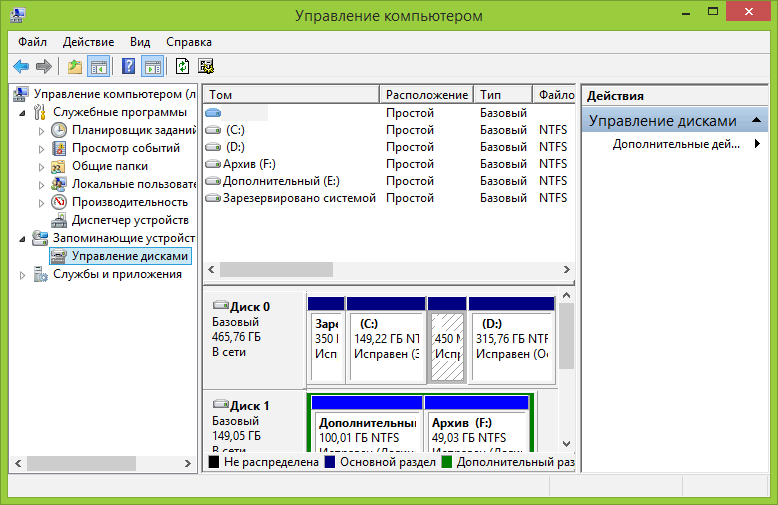This screenshot has width=778, height=505.
Task: Toggle the show/hide console tree icon
Action: (x=99, y=67)
